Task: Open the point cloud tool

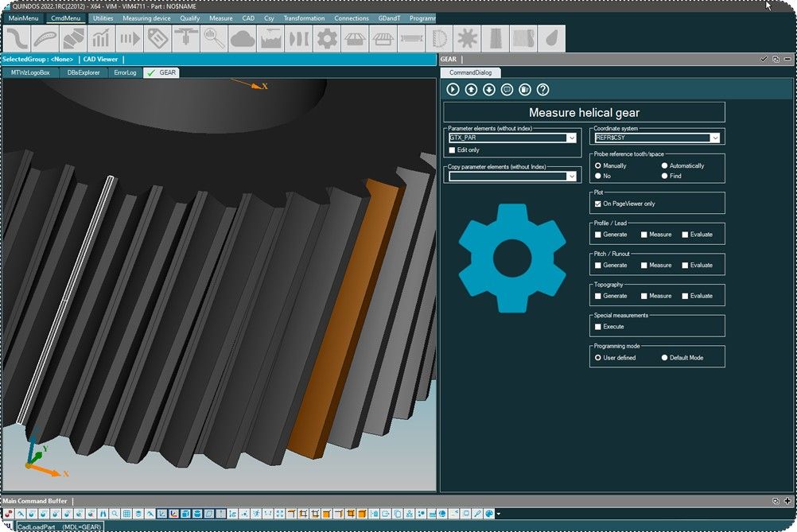Action: [x=242, y=39]
